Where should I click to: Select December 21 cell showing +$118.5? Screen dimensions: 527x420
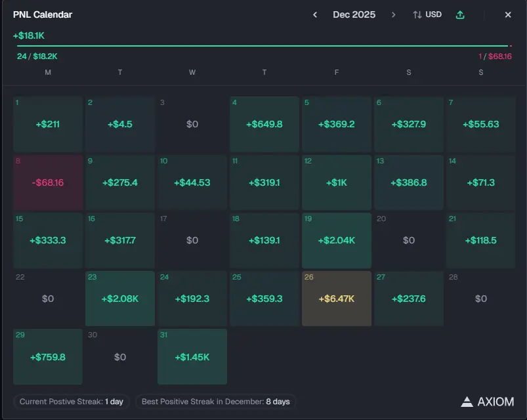tap(481, 240)
